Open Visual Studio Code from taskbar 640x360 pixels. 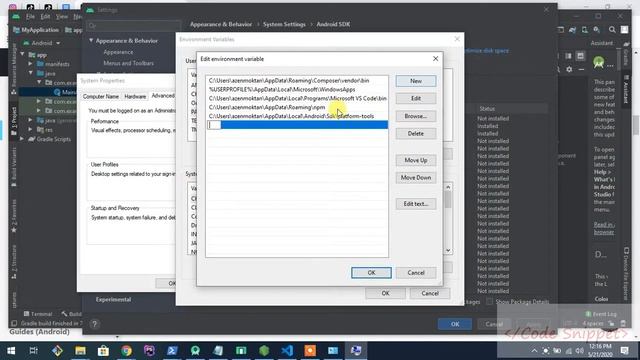(287, 351)
